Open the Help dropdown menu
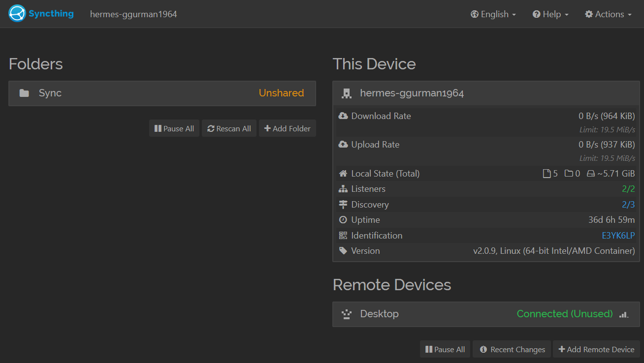This screenshot has height=363, width=644. click(550, 14)
